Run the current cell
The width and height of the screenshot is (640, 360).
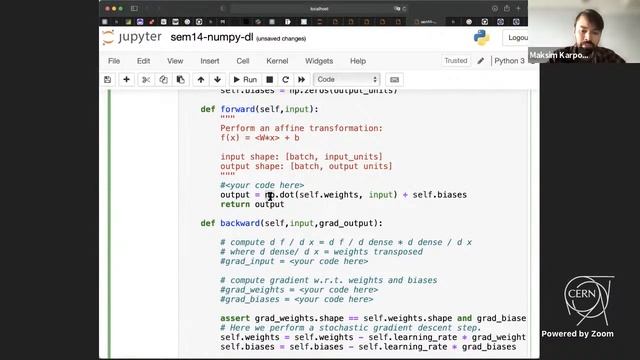(245, 80)
